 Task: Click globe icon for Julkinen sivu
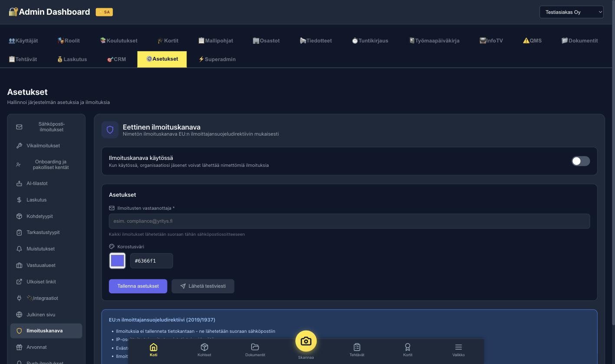(19, 315)
